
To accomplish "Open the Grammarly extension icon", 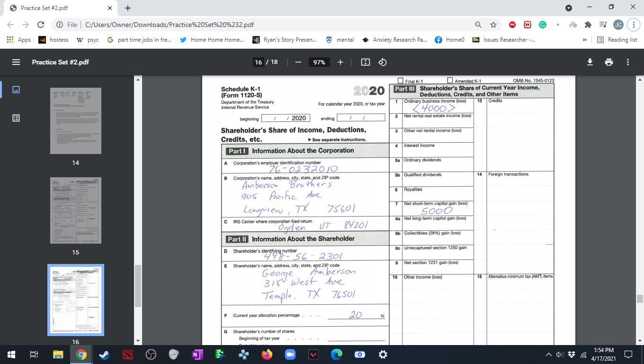I will click(543, 24).
